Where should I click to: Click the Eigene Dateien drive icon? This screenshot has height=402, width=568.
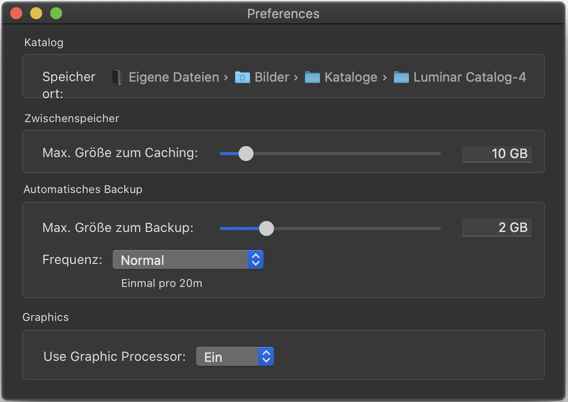coord(117,77)
